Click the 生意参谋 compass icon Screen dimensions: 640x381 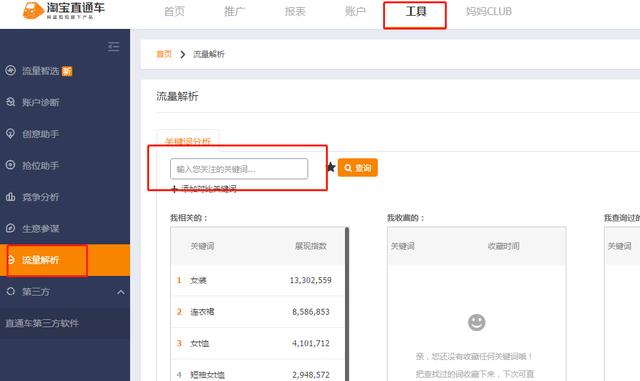tap(10, 228)
